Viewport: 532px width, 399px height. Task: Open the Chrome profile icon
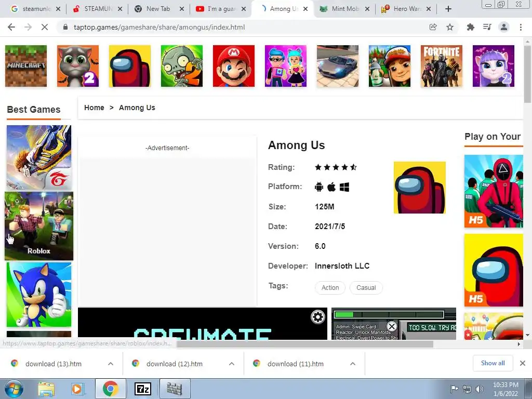coord(504,27)
